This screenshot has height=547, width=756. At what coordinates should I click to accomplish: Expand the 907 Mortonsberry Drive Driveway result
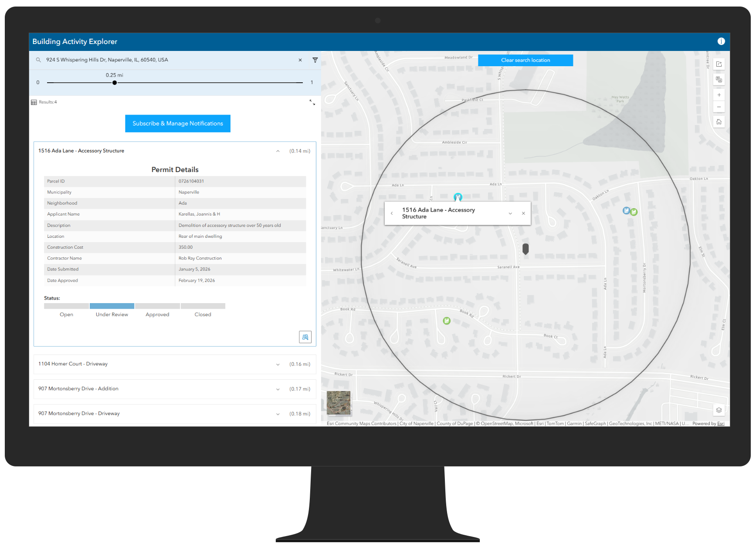pos(278,414)
